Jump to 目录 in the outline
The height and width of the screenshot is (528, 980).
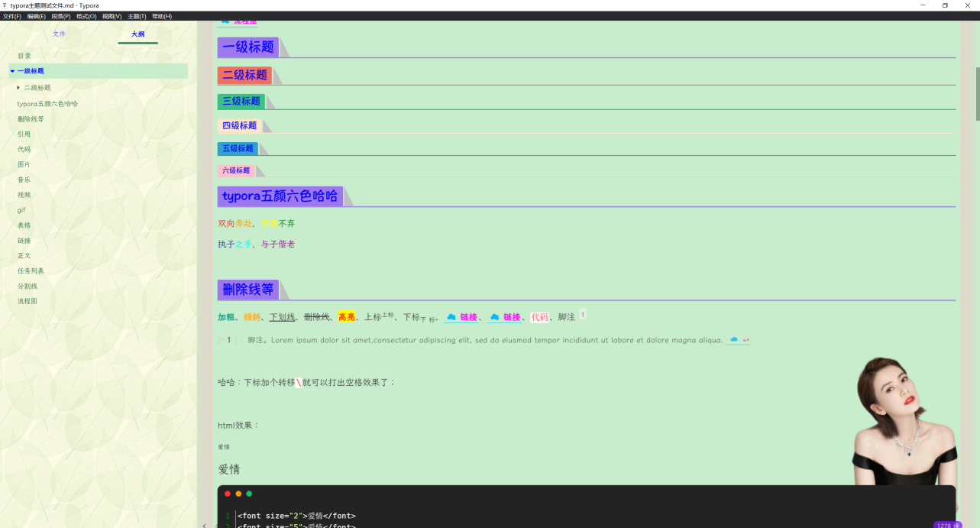[24, 56]
